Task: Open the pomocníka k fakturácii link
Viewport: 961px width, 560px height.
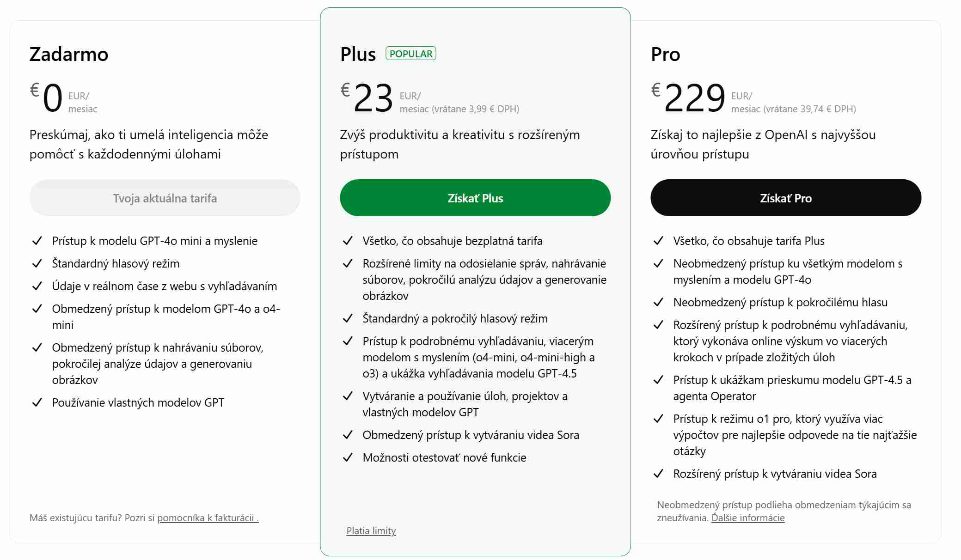Action: 208,518
